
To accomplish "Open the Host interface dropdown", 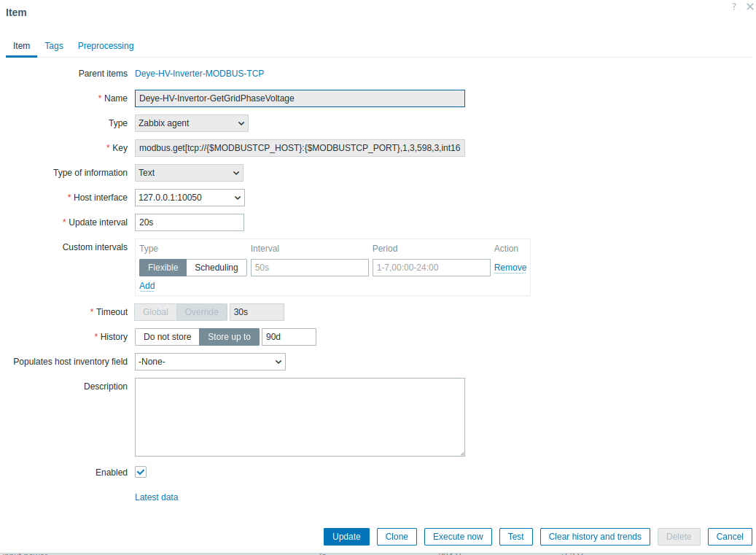I will click(190, 198).
